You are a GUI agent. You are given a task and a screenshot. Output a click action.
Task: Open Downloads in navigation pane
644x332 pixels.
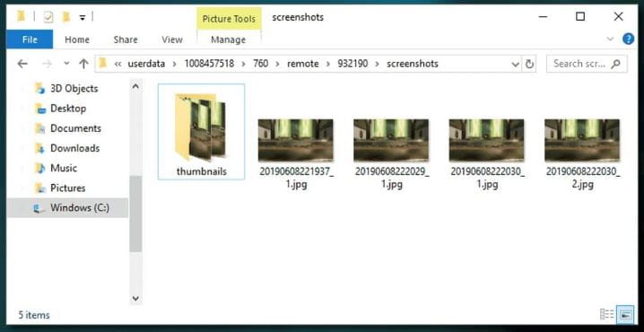pos(74,148)
